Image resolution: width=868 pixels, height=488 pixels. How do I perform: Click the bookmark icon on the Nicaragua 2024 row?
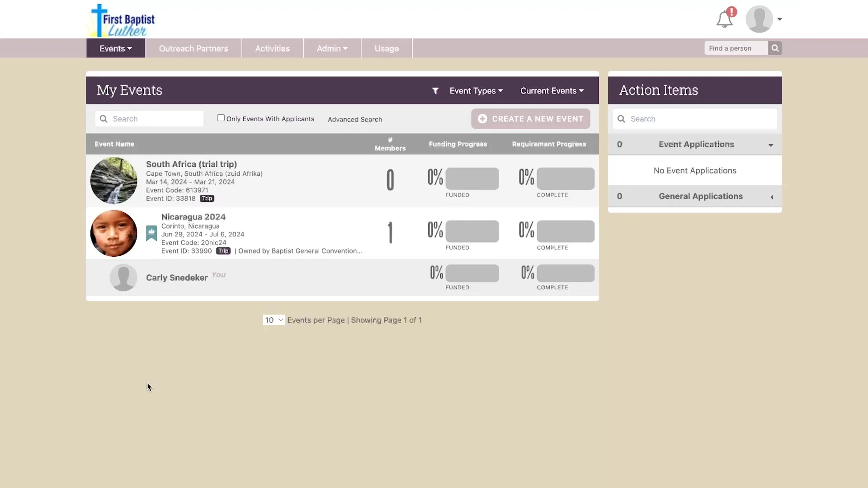[x=151, y=233]
